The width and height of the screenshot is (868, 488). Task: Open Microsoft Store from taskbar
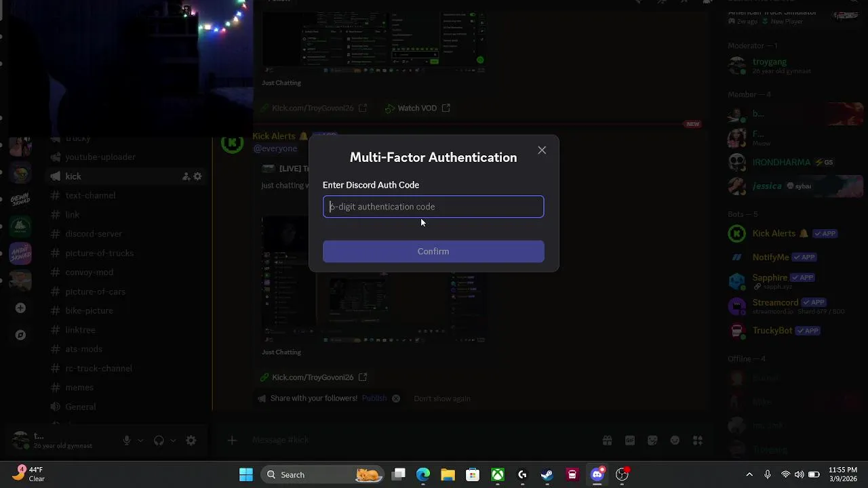473,475
